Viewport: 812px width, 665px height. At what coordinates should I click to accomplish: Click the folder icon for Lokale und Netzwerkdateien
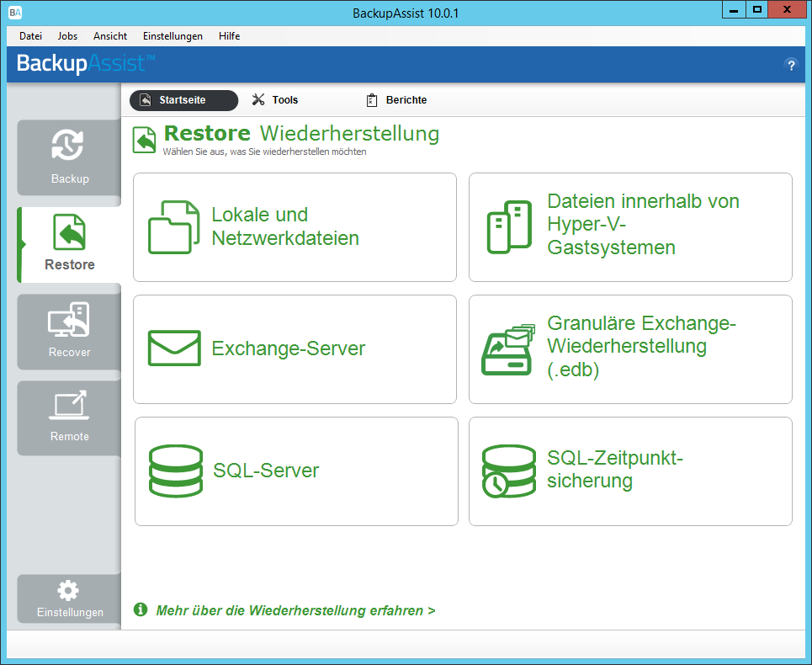[174, 227]
